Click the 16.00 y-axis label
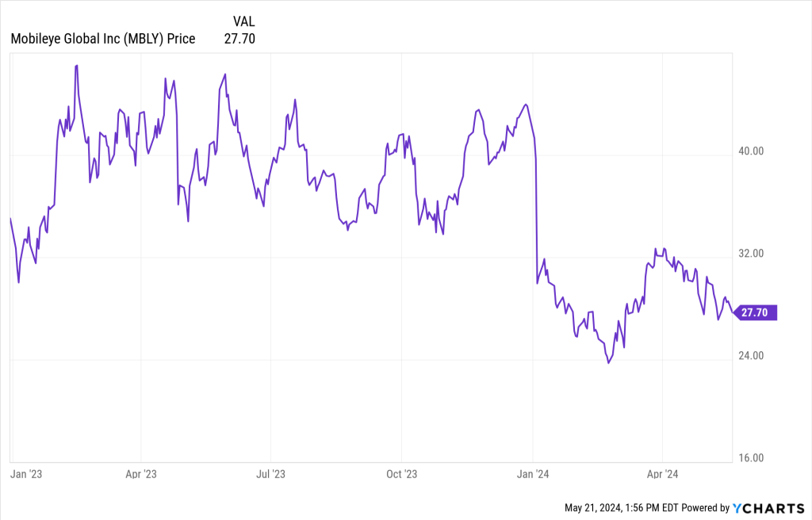Image resolution: width=812 pixels, height=520 pixels. click(x=750, y=458)
